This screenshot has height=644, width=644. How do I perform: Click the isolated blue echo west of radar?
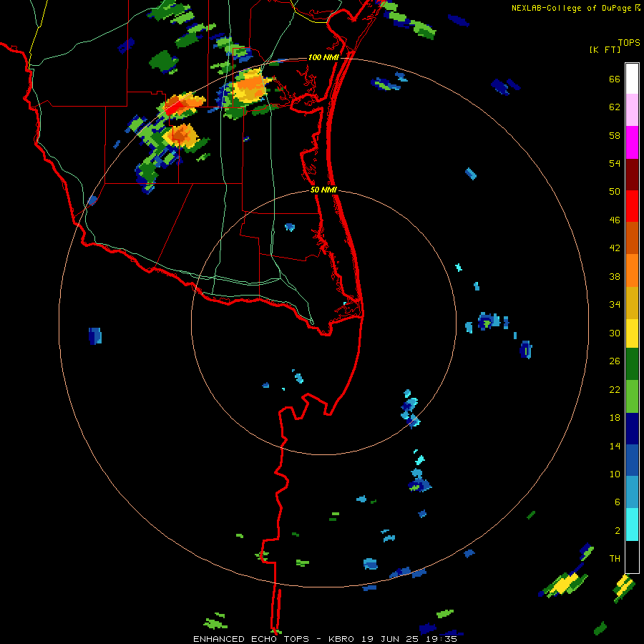click(95, 336)
